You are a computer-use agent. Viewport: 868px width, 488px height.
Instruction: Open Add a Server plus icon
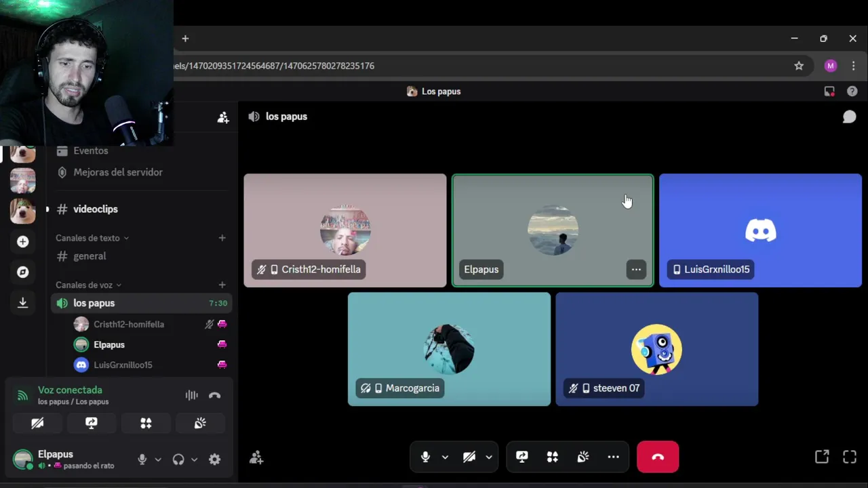point(22,242)
